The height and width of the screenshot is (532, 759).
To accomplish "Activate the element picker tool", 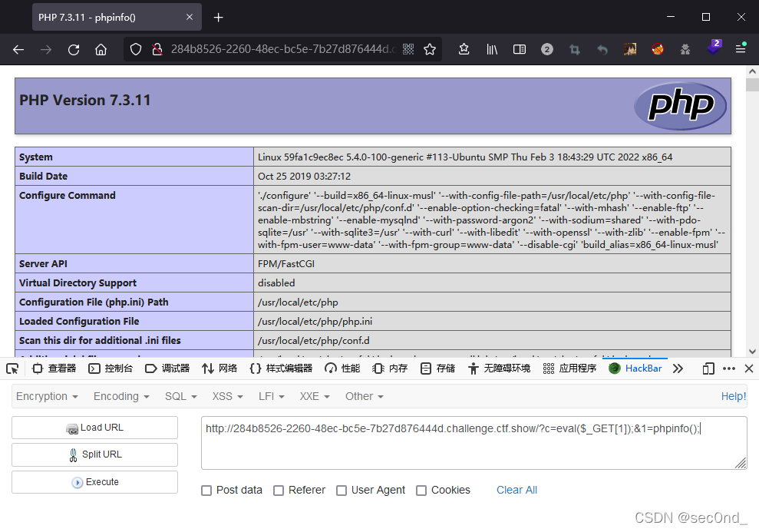I will [12, 368].
